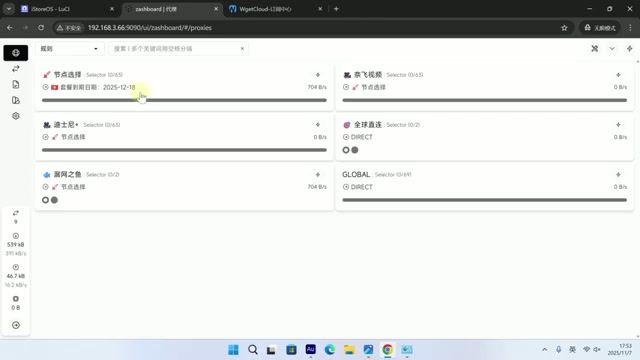Viewport: 640px width, 360px height.
Task: Open Microsoft Edge from taskbar
Action: [x=330, y=350]
